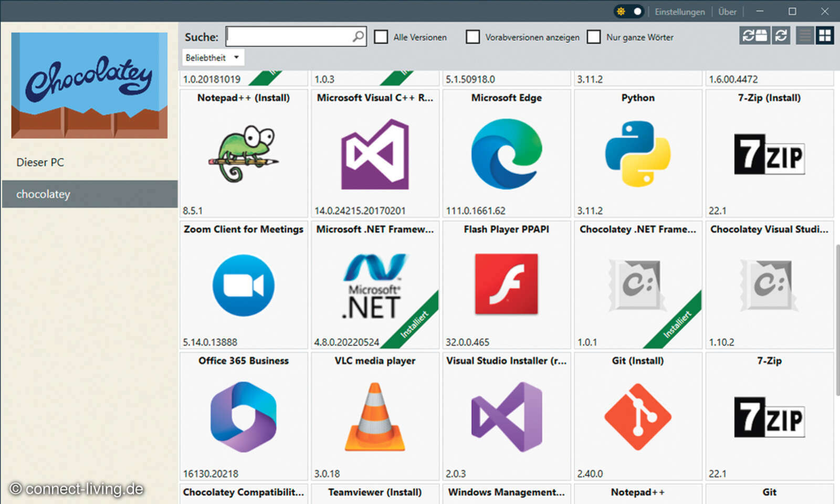Screen dimensions: 840x504
Task: Open the Beliebtheit sort dropdown
Action: (x=212, y=57)
